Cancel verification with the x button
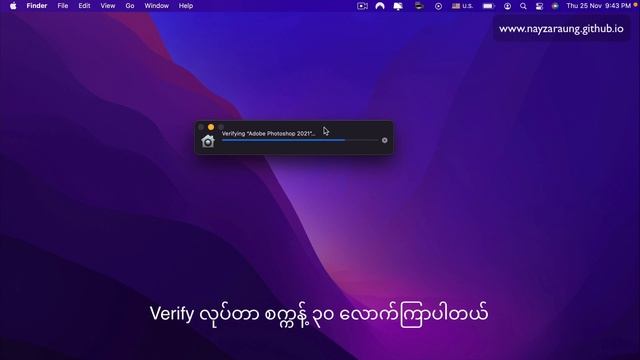The image size is (640, 360). tap(384, 140)
